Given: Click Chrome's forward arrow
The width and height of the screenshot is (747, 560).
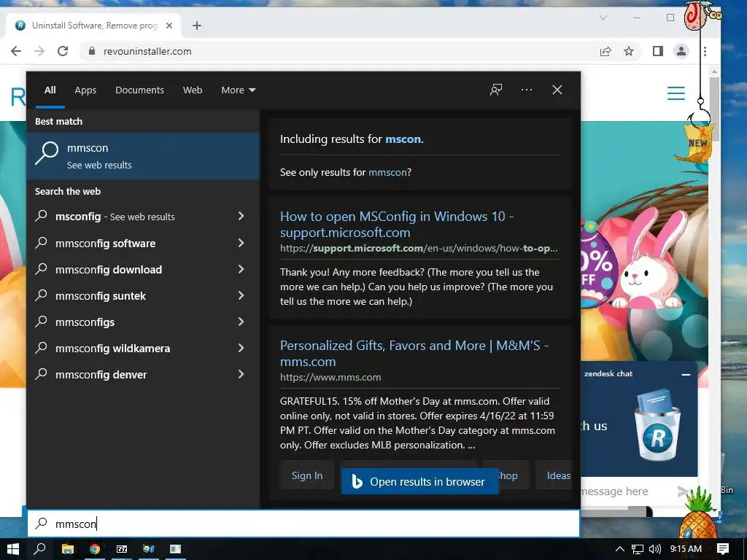Looking at the screenshot, I should click(39, 51).
